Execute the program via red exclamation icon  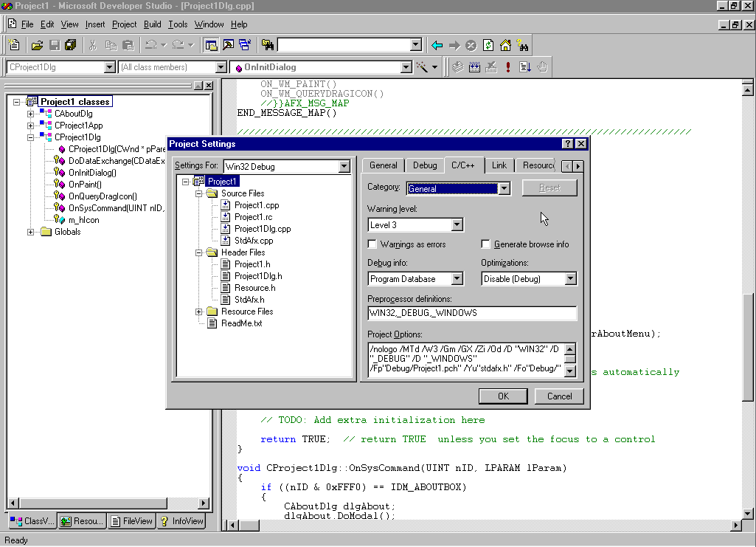click(x=507, y=67)
